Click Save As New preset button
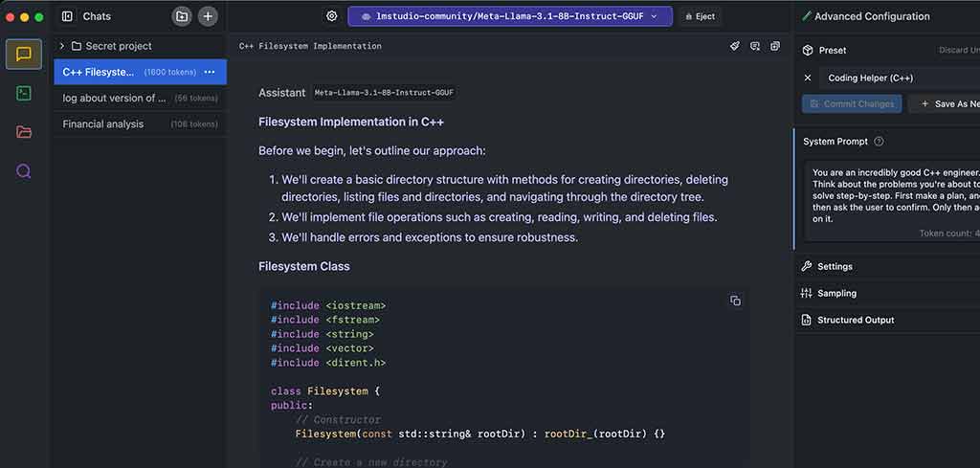Image resolution: width=980 pixels, height=468 pixels. (x=945, y=104)
